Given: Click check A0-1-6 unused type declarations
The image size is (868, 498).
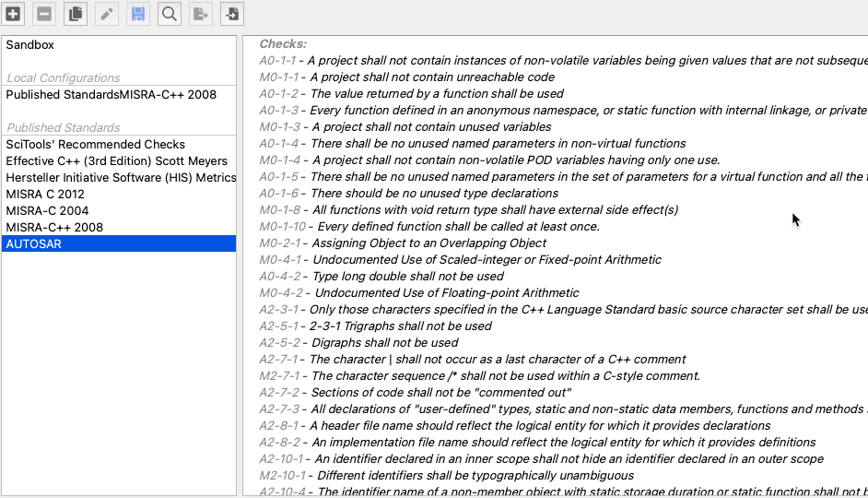Looking at the screenshot, I should [409, 194].
